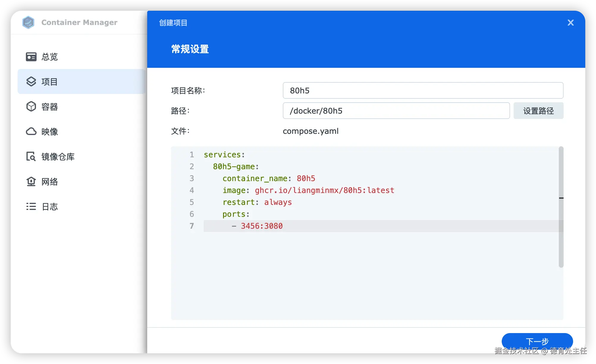Click the 下一步 next button

pyautogui.click(x=537, y=341)
